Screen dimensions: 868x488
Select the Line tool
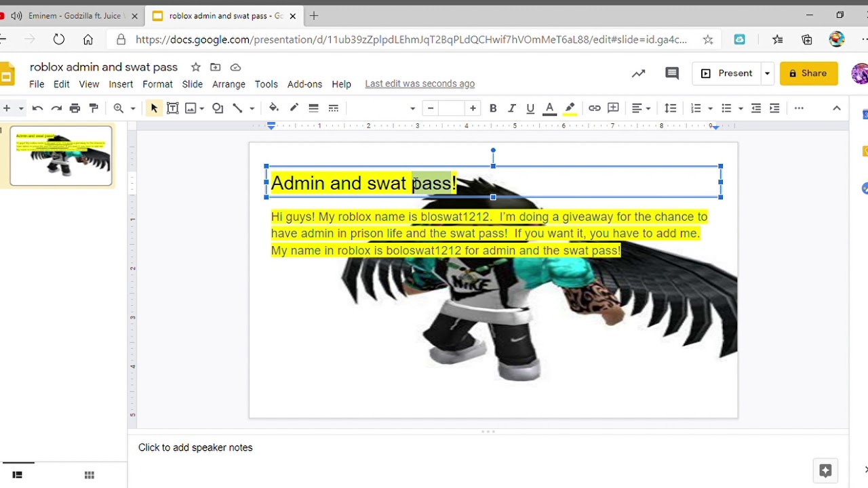click(x=237, y=108)
